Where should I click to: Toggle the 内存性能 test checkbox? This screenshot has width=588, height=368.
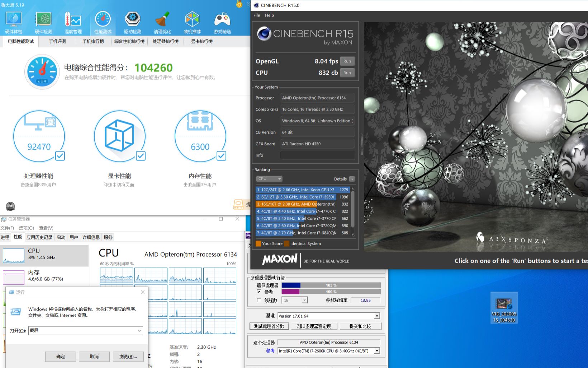(x=222, y=156)
